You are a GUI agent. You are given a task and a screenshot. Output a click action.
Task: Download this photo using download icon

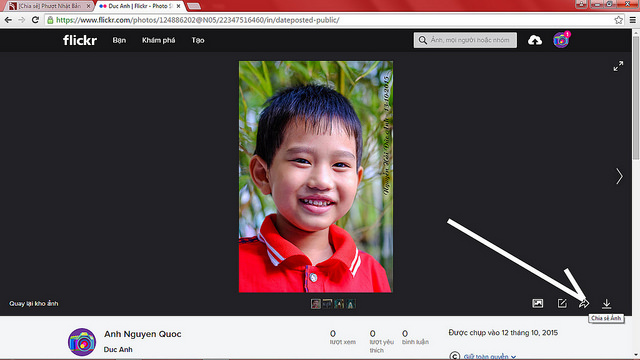pos(607,303)
